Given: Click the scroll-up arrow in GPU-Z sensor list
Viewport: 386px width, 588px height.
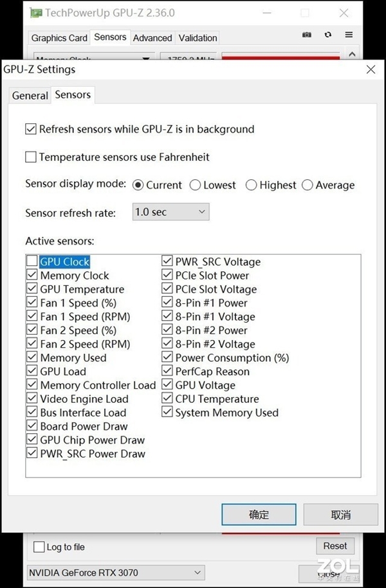Looking at the screenshot, I should coord(352,54).
